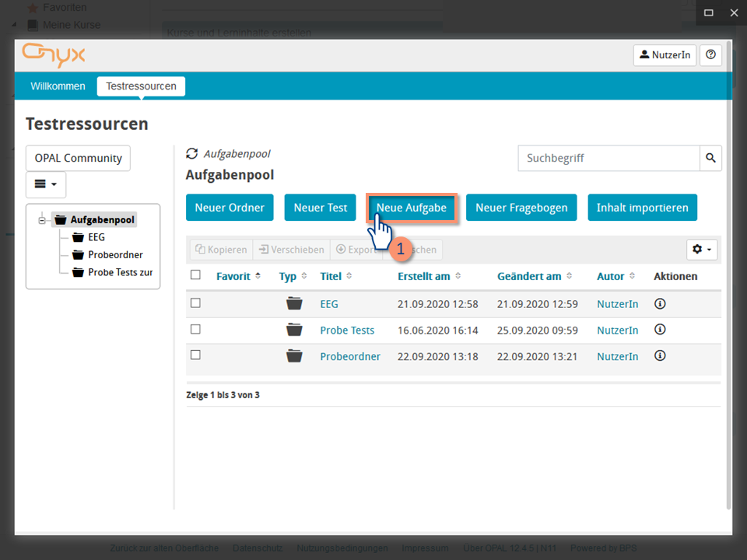The width and height of the screenshot is (747, 560).
Task: Show info for the Probeordner row
Action: click(x=660, y=355)
